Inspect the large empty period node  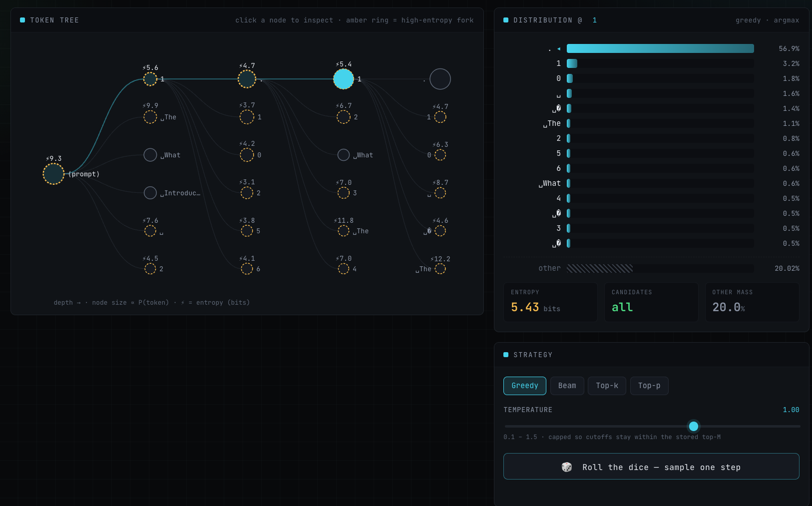tap(440, 79)
